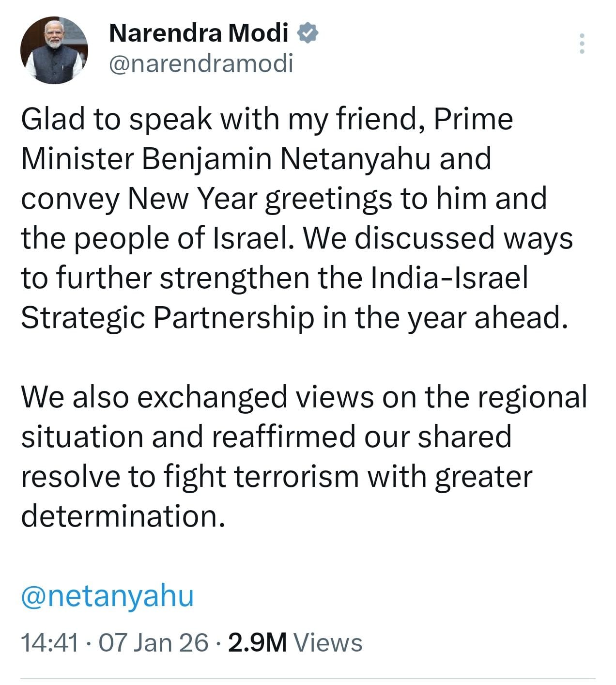This screenshot has height=685, width=616.
Task: Click the text 'New Year greetings'
Action: (x=259, y=199)
